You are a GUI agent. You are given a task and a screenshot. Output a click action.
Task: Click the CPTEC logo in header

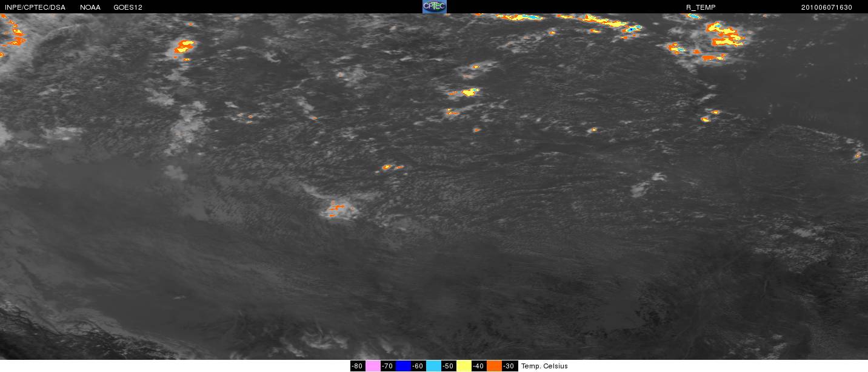(434, 7)
